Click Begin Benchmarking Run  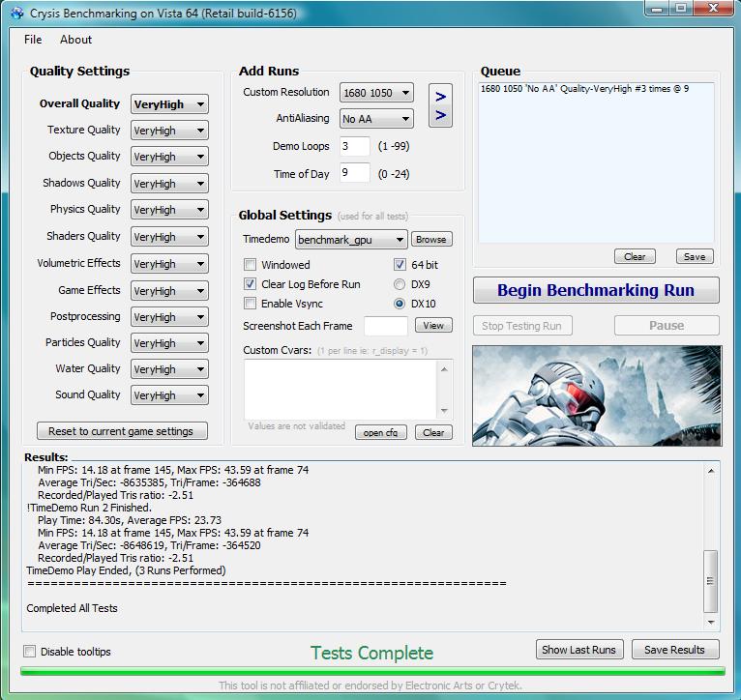pyautogui.click(x=596, y=290)
